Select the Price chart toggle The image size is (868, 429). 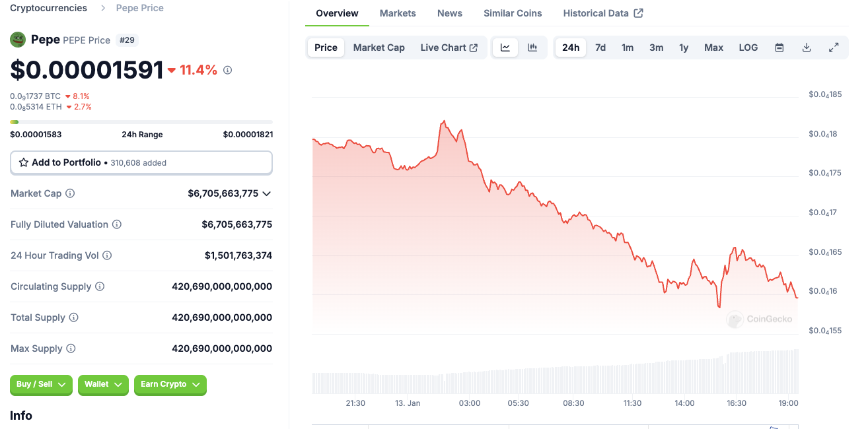point(326,48)
